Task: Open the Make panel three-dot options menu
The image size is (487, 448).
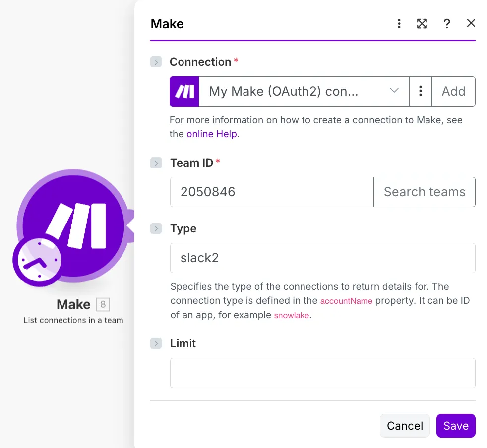Action: pos(399,24)
